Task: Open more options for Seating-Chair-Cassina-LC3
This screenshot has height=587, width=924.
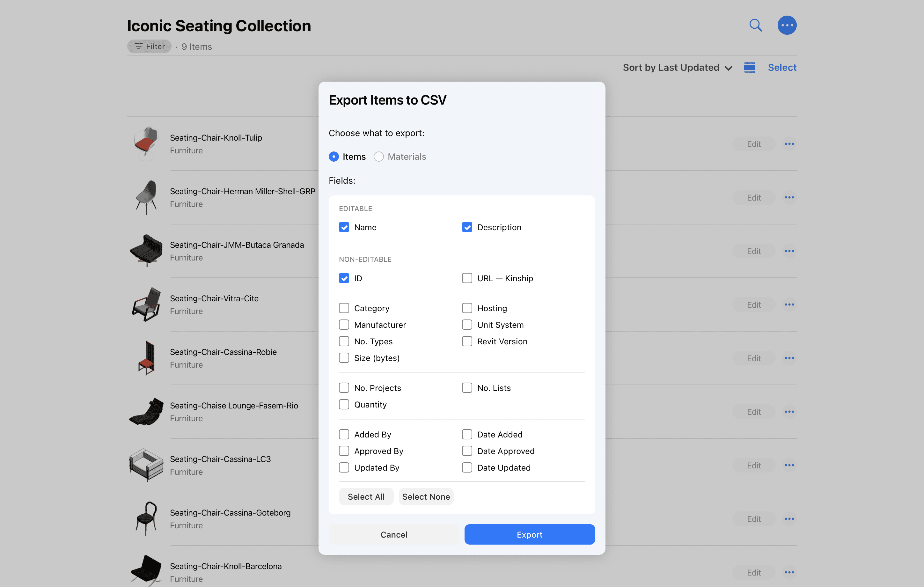Action: 789,466
